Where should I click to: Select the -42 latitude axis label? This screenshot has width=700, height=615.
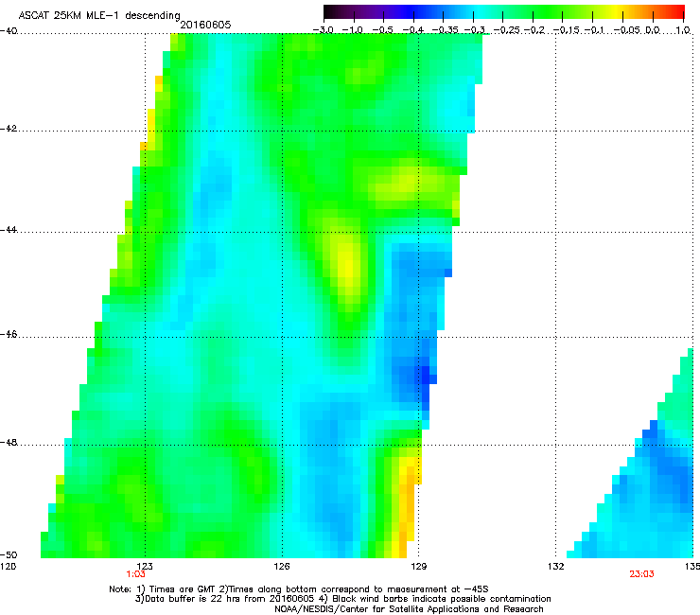click(x=9, y=129)
